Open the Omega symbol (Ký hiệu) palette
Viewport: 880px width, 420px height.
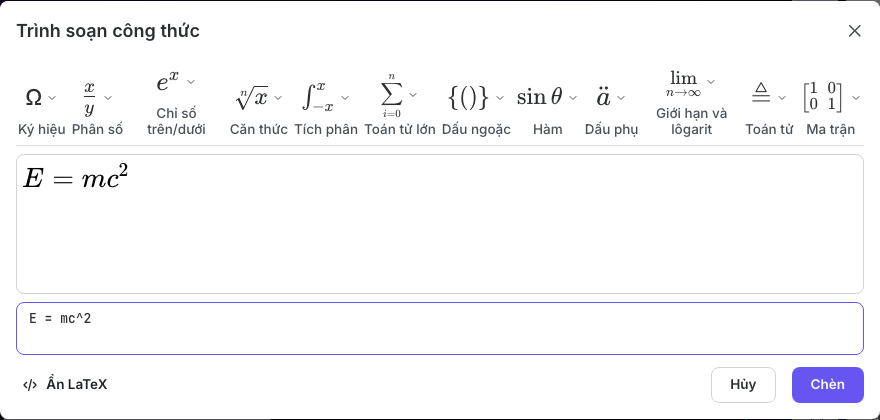click(34, 98)
